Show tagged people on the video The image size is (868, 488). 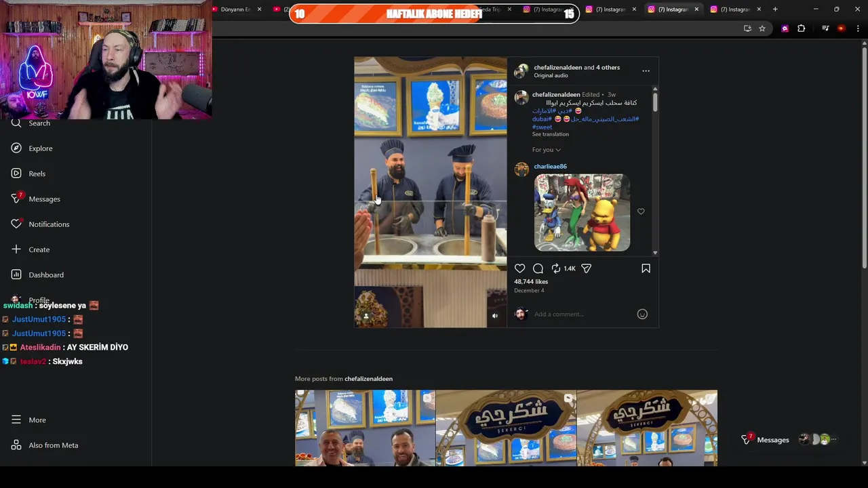pyautogui.click(x=366, y=316)
